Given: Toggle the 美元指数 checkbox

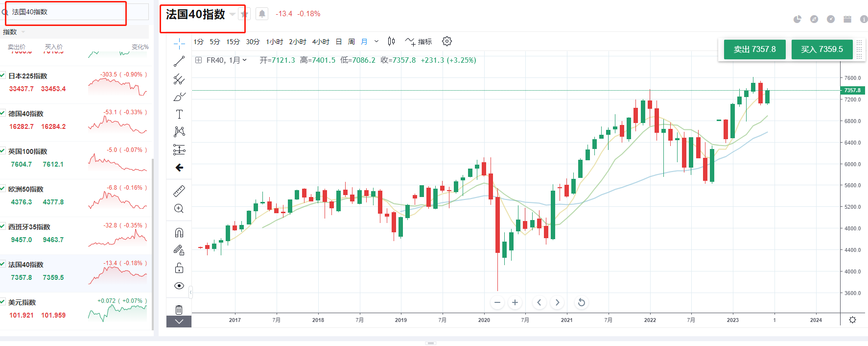Looking at the screenshot, I should [x=3, y=302].
